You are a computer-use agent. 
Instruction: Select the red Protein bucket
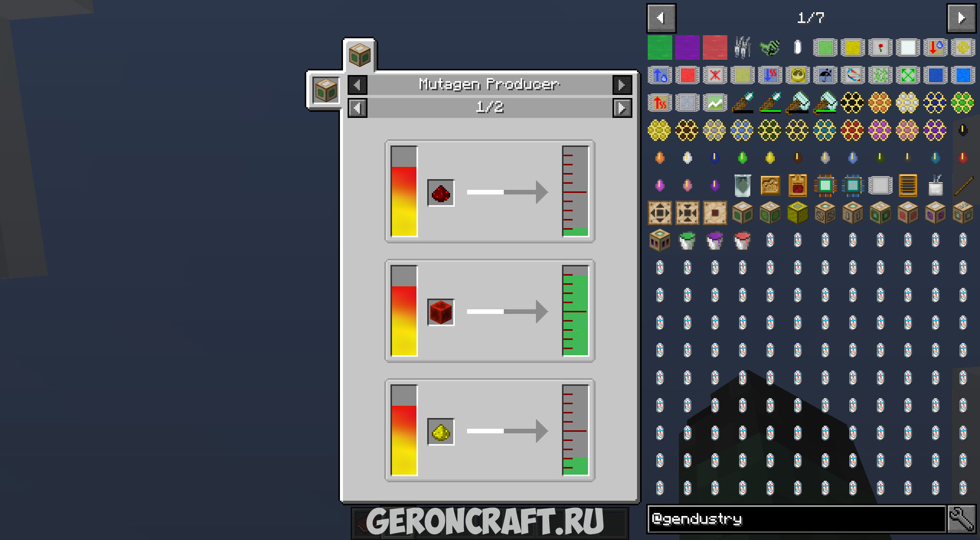coord(742,240)
